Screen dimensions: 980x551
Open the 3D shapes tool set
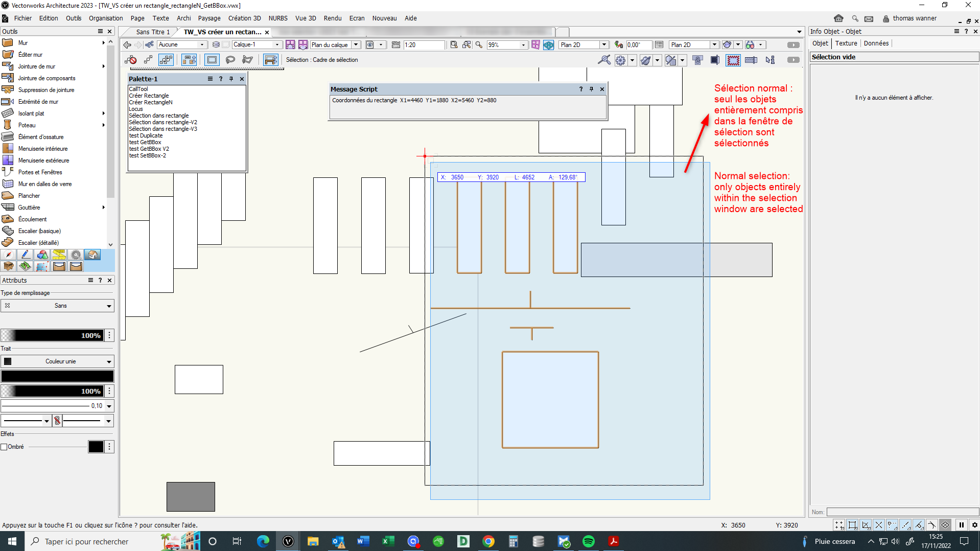42,255
